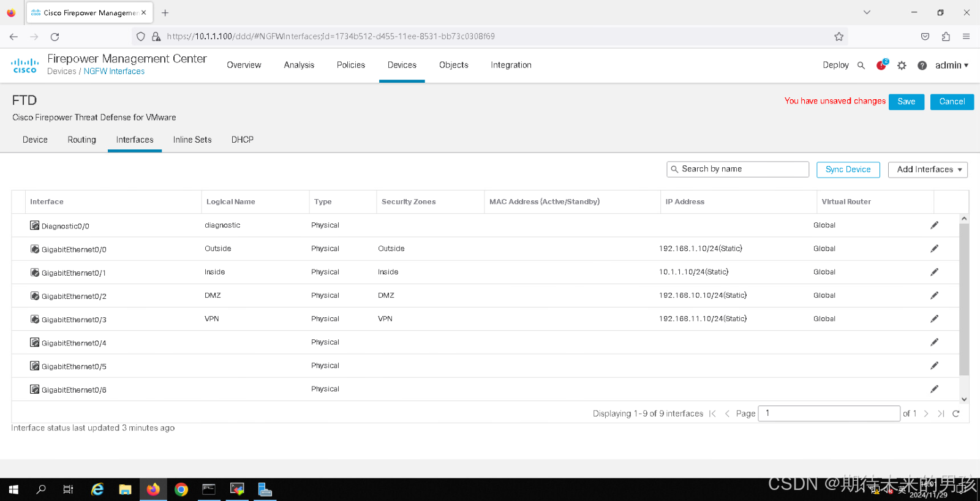Click the Deploy link
Image resolution: width=980 pixels, height=501 pixels.
point(835,65)
